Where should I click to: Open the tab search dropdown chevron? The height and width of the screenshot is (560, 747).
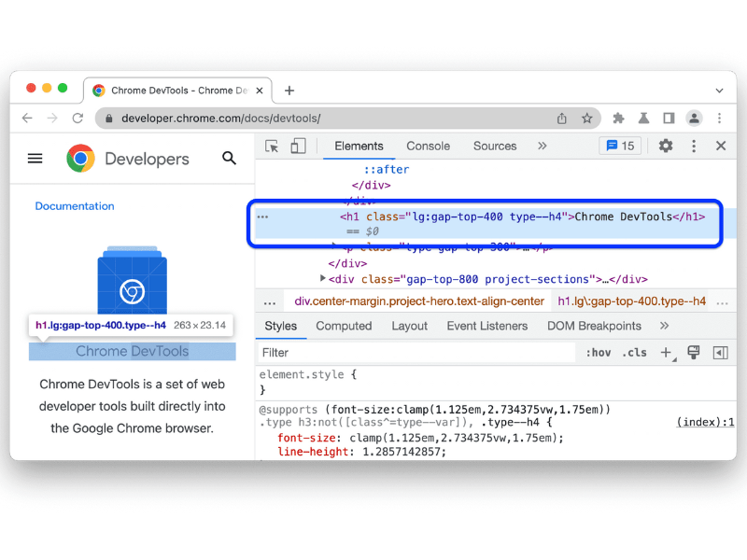[719, 91]
